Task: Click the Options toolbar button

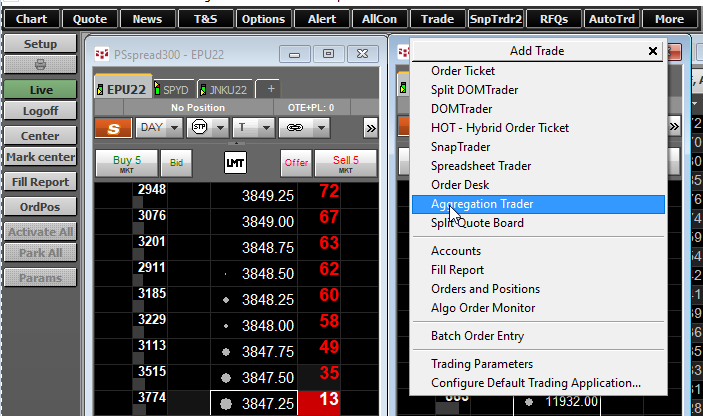Action: (264, 19)
